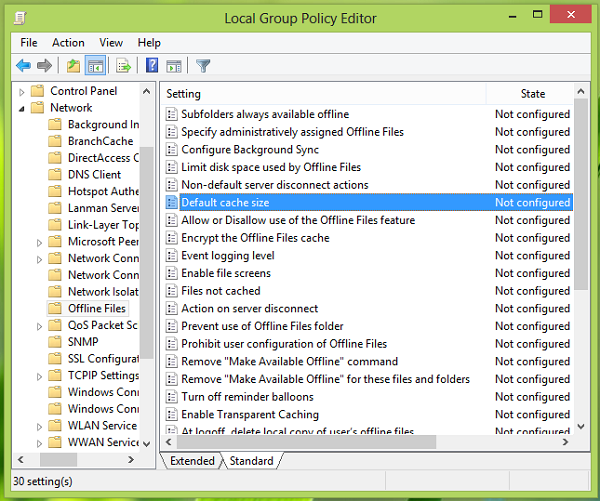Select SSL Configuration tree item

tap(103, 358)
